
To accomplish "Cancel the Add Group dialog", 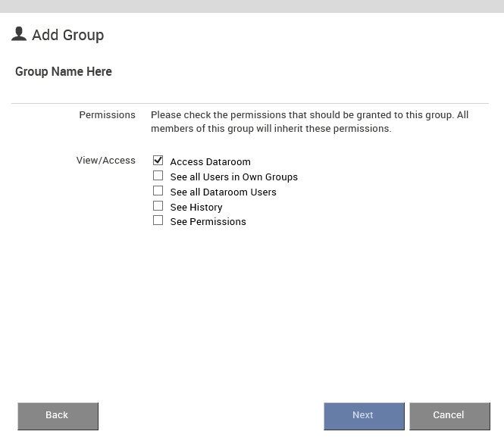I will point(449,416).
